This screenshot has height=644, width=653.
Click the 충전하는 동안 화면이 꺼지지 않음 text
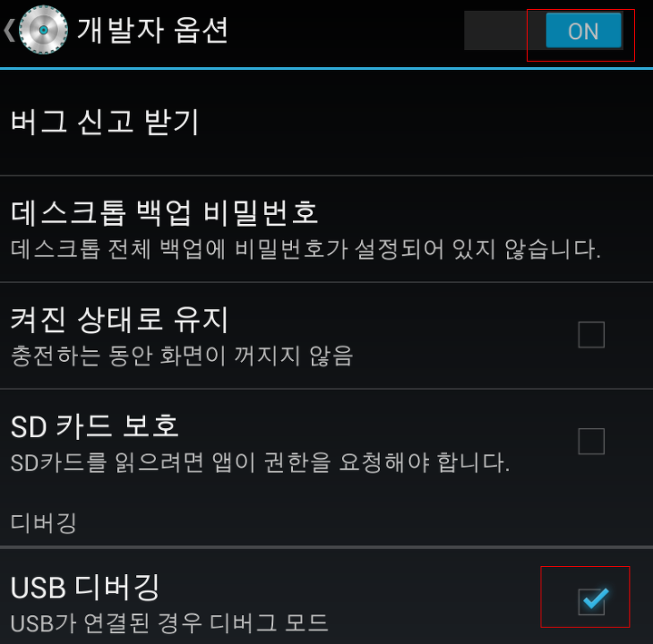click(x=182, y=356)
